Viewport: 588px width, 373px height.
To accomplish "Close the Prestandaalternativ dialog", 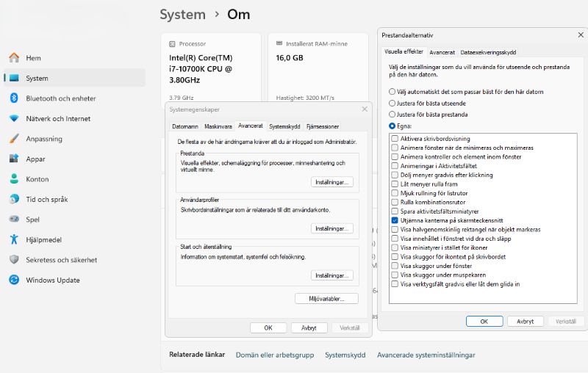I will (581, 35).
